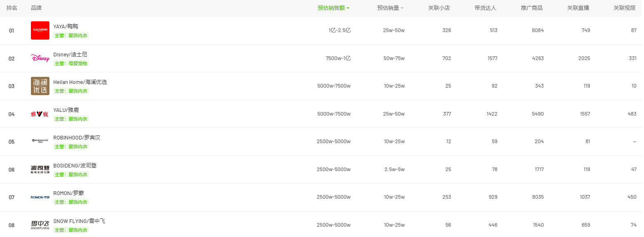Open the Heilan Home/海澜优选 brand link
The image size is (644, 237).
[80, 82]
